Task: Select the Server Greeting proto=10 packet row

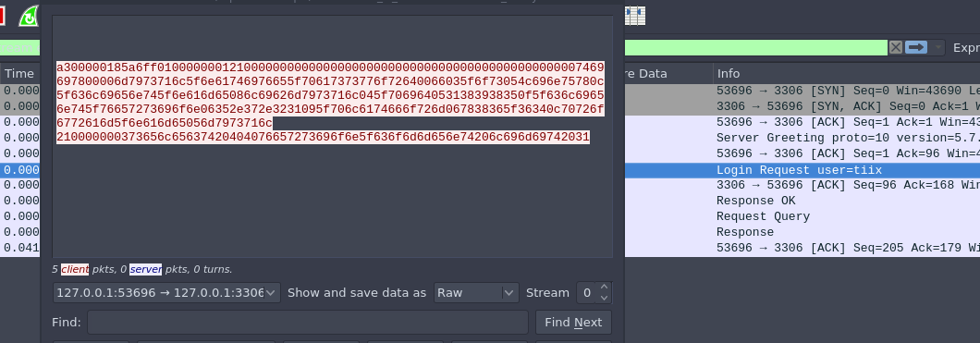Action: pos(802,138)
